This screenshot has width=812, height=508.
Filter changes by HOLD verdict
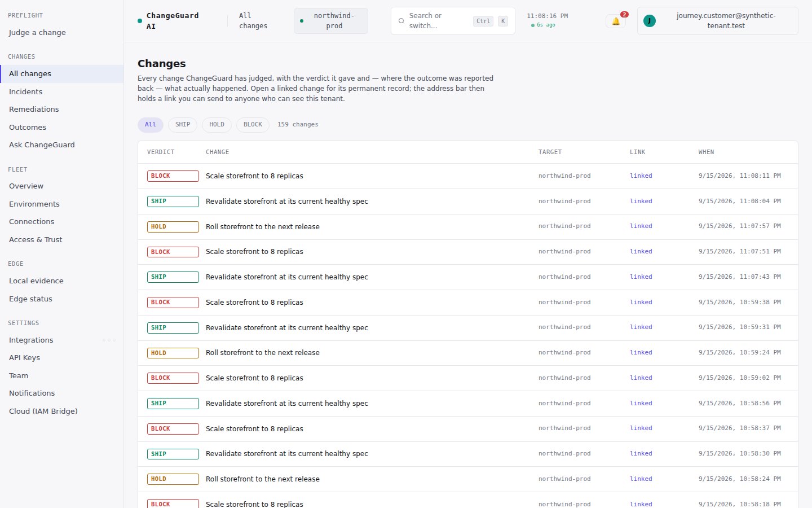(217, 125)
